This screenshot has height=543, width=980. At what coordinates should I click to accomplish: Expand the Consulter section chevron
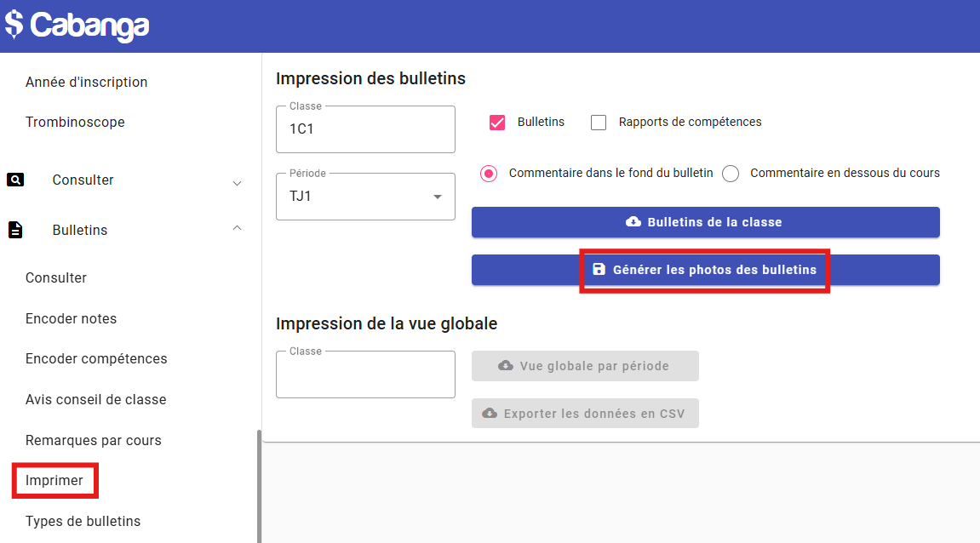coord(238,182)
